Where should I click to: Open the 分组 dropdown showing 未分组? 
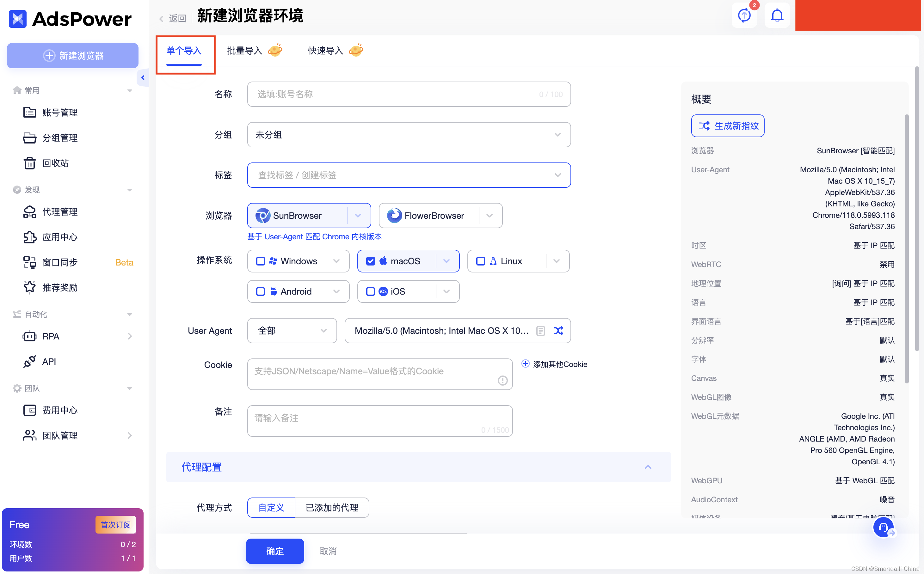(409, 135)
